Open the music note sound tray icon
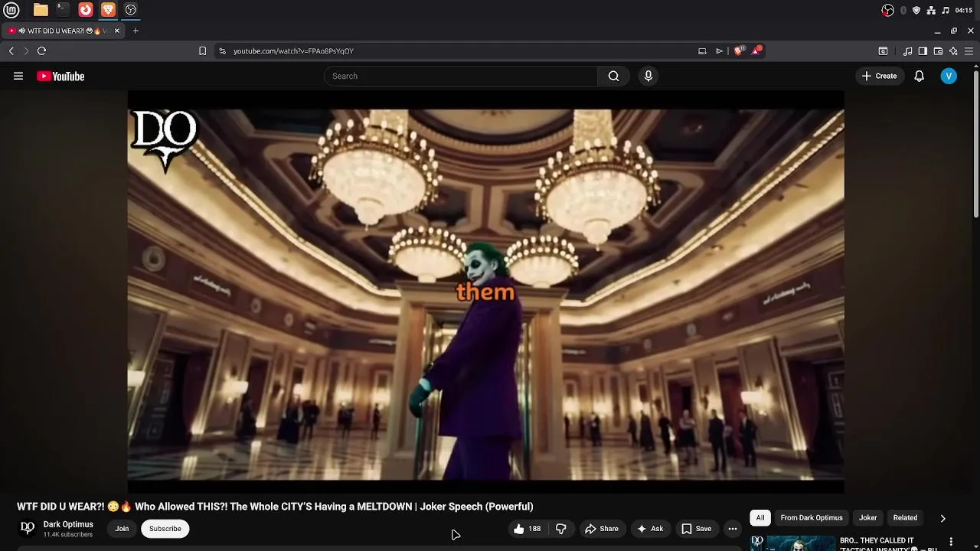This screenshot has width=980, height=551. (946, 10)
